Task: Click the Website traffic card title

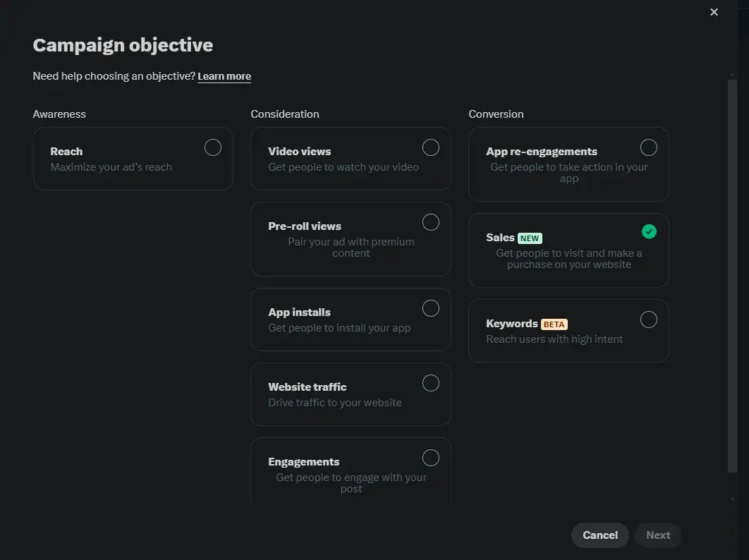Action: click(x=307, y=387)
